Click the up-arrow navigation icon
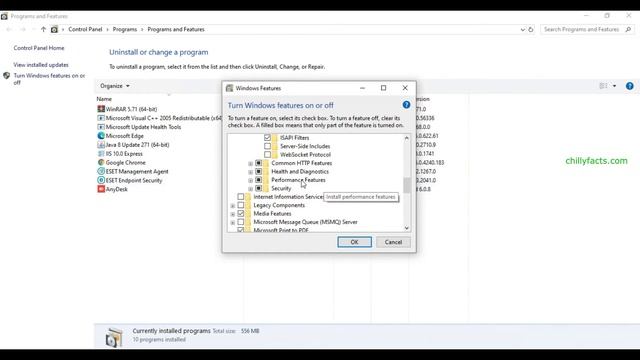Screen dimensions: 640x360 (x=43, y=29)
